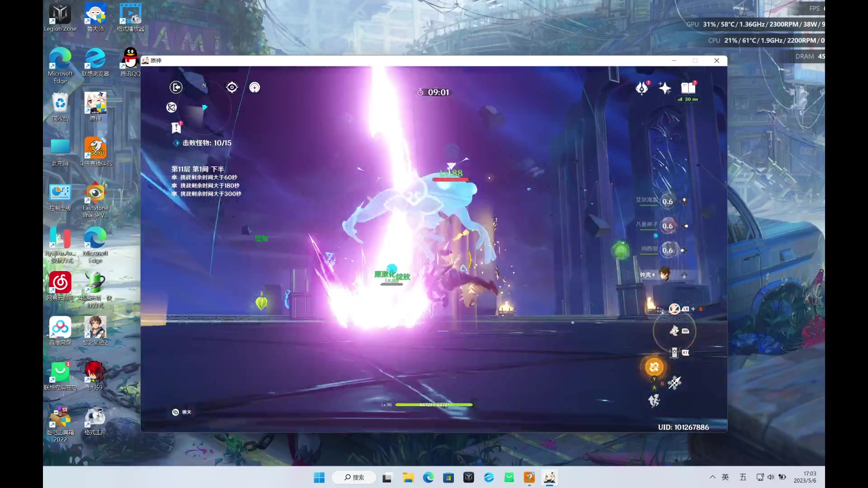The height and width of the screenshot is (488, 868).
Task: Open the 图吧工具箱 2022 shortcut
Action: 60,424
